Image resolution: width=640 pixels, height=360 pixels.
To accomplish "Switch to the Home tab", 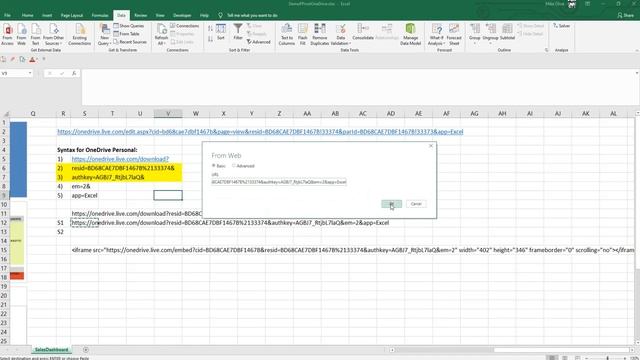I will 27,15.
